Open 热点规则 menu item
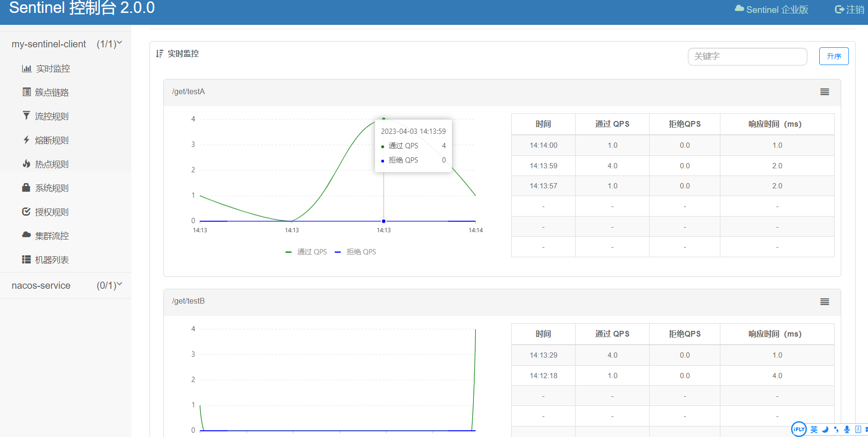This screenshot has height=437, width=868. 52,164
